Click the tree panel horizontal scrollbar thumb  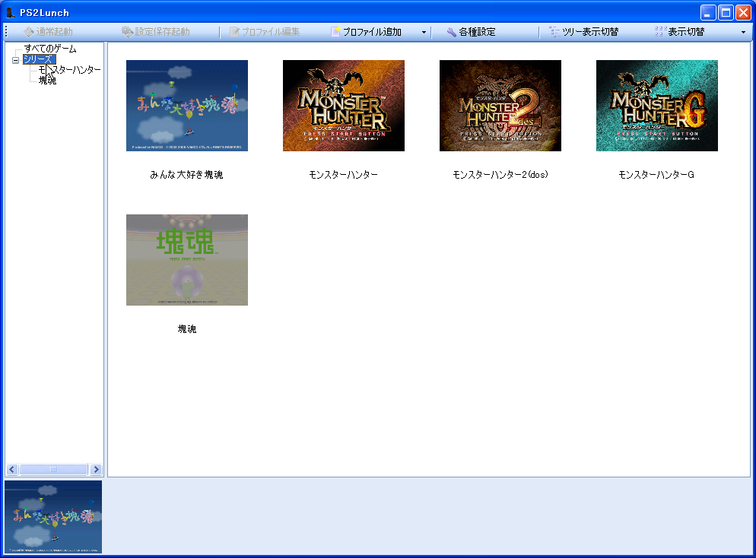[x=53, y=469]
